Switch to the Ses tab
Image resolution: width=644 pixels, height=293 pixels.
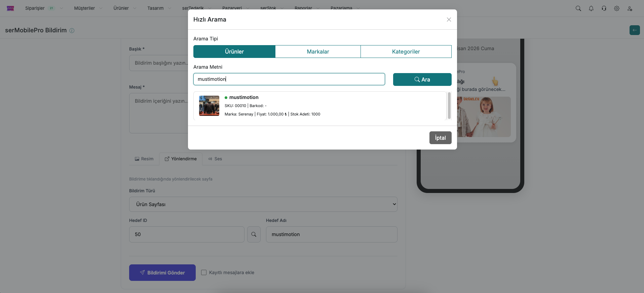(x=215, y=159)
